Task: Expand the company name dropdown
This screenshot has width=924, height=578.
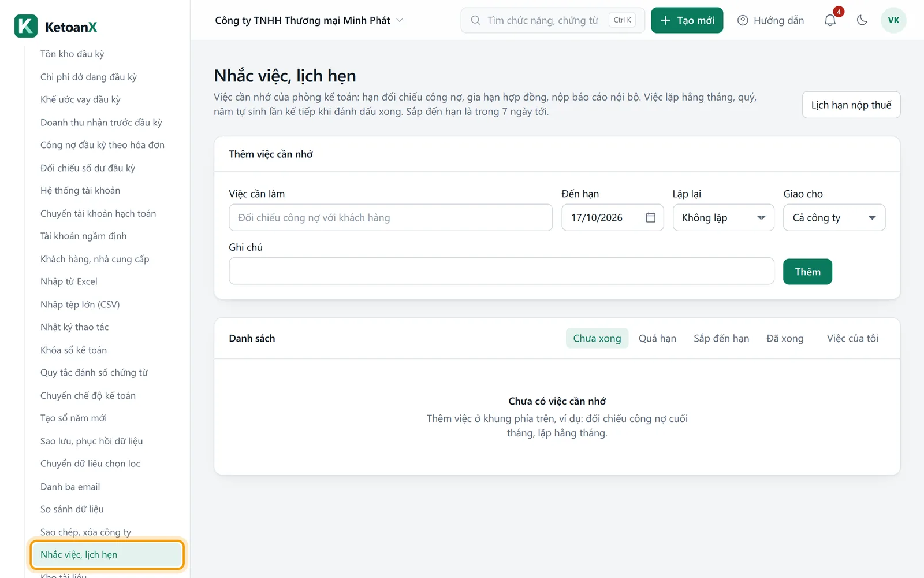Action: pyautogui.click(x=309, y=20)
